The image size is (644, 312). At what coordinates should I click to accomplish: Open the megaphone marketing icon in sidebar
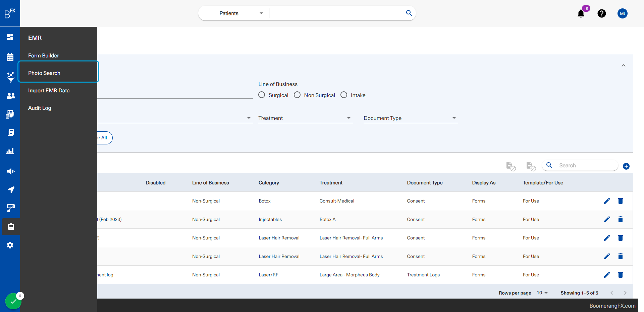11,171
